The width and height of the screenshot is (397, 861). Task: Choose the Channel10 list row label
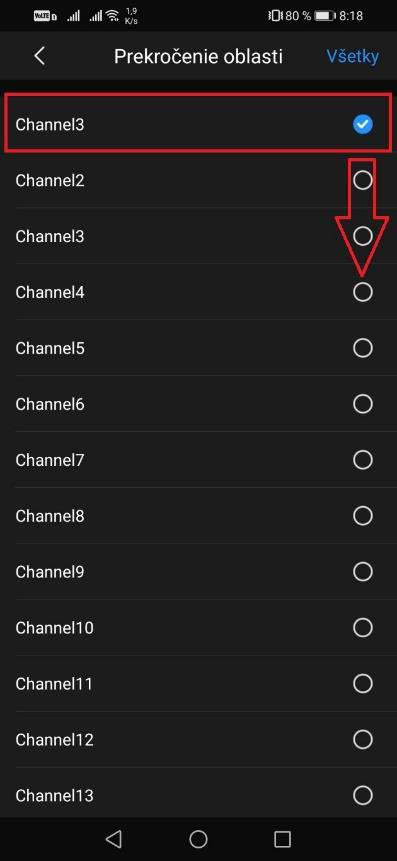pyautogui.click(x=54, y=628)
